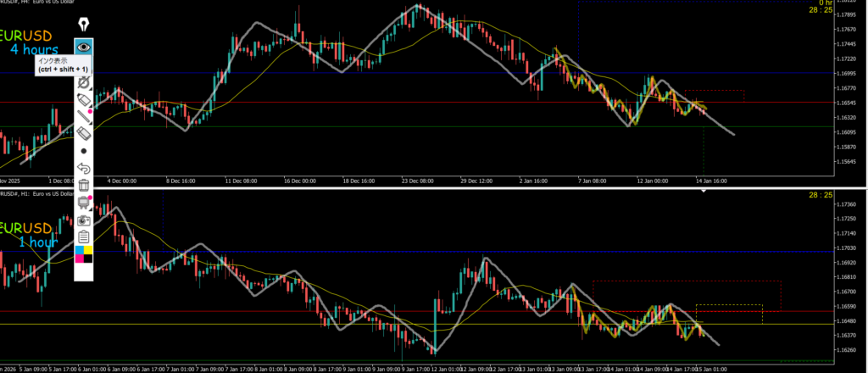Take a screenshot with the camera icon
This screenshot has height=373, width=868.
click(x=83, y=220)
